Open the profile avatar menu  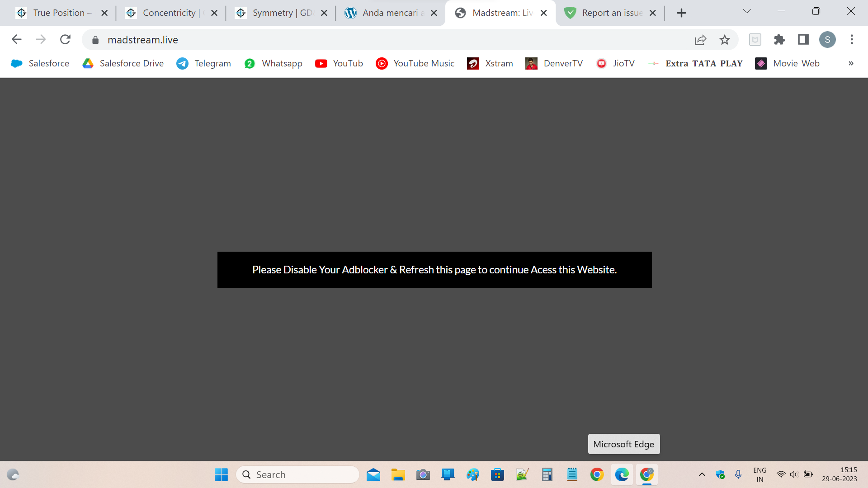[828, 40]
